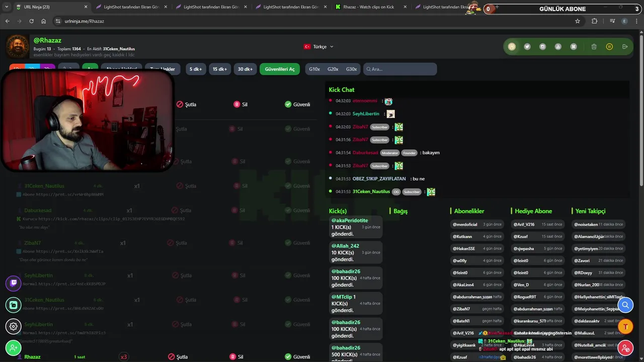The height and width of the screenshot is (362, 644).
Task: Open the browser extensions puzzle icon
Action: tap(595, 21)
